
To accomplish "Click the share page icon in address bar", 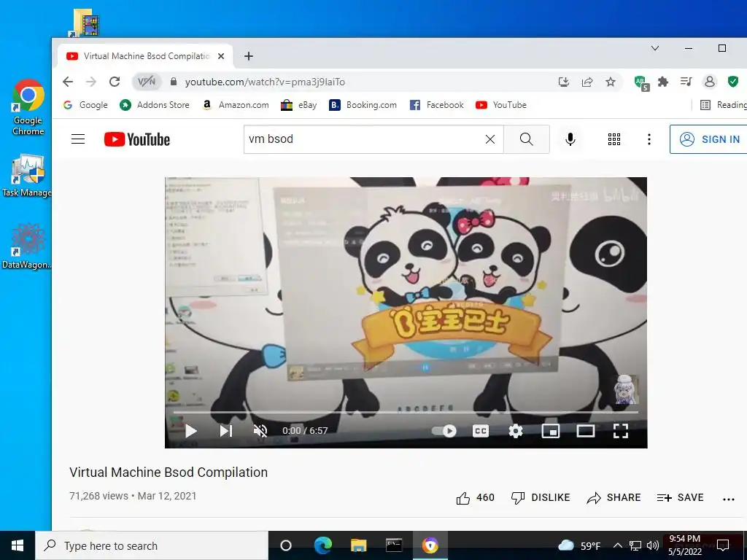I will (x=587, y=82).
